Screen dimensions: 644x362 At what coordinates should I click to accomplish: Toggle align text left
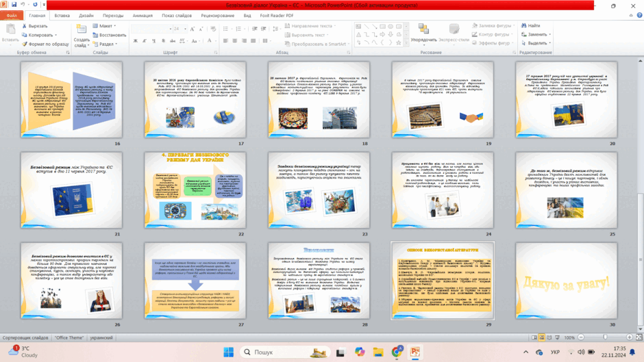point(225,41)
